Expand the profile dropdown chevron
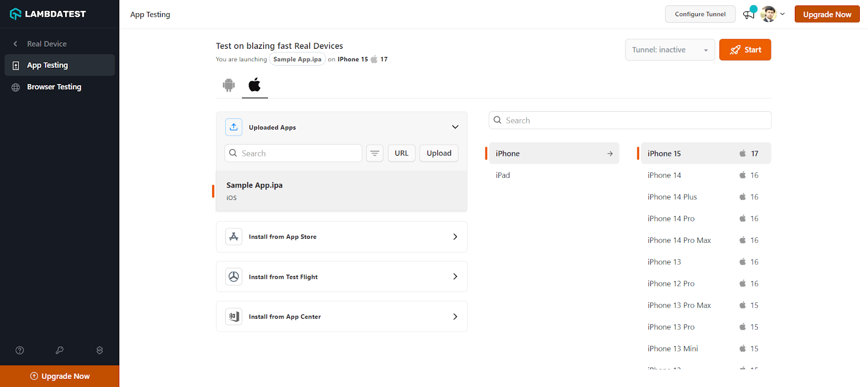 click(782, 14)
